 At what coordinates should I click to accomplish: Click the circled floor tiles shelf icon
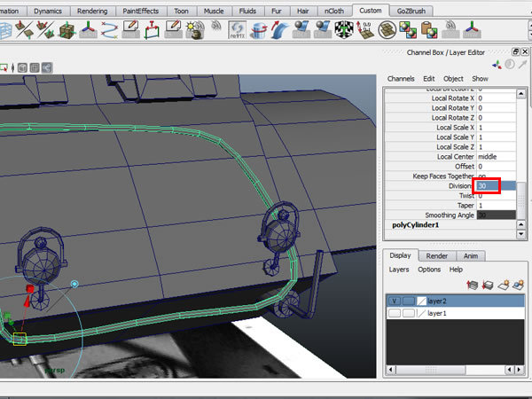(387, 30)
